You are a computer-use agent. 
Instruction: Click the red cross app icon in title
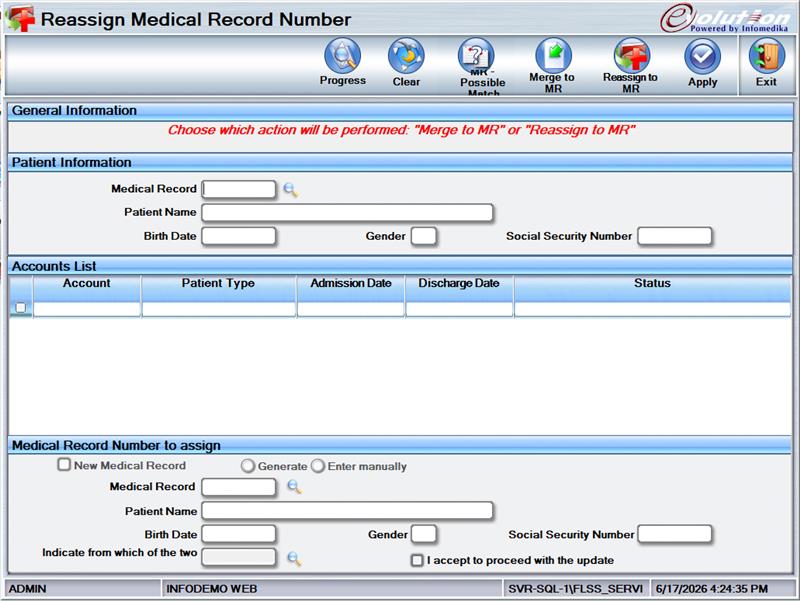point(21,18)
